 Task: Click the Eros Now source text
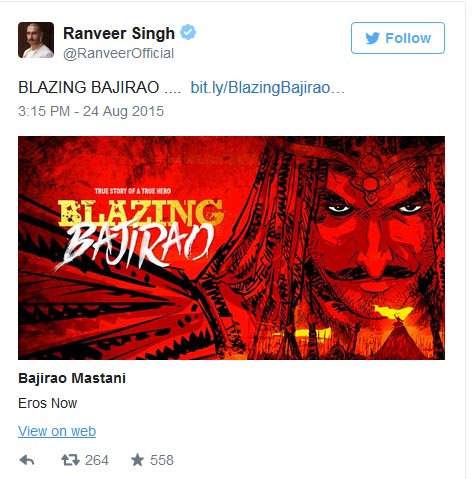48,403
